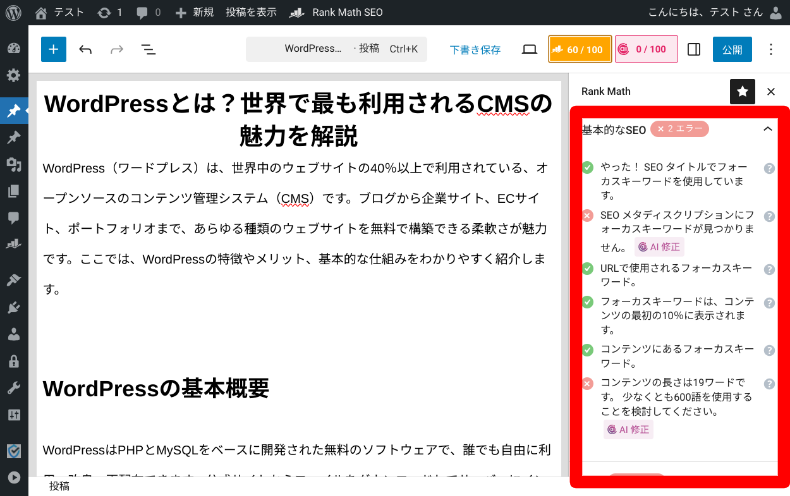Open the document overview list

coord(147,49)
